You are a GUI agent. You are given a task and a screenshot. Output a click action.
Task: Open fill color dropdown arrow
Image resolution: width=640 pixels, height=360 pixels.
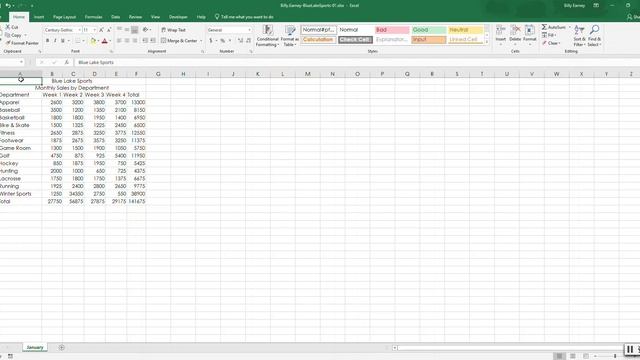[x=98, y=41]
